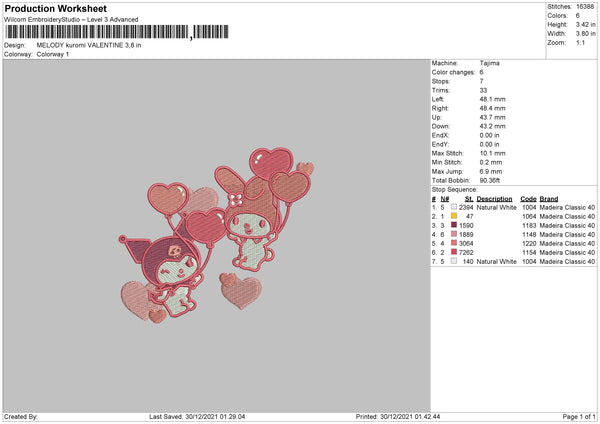Click the Total Bobbin value '90.36ft'

490,180
